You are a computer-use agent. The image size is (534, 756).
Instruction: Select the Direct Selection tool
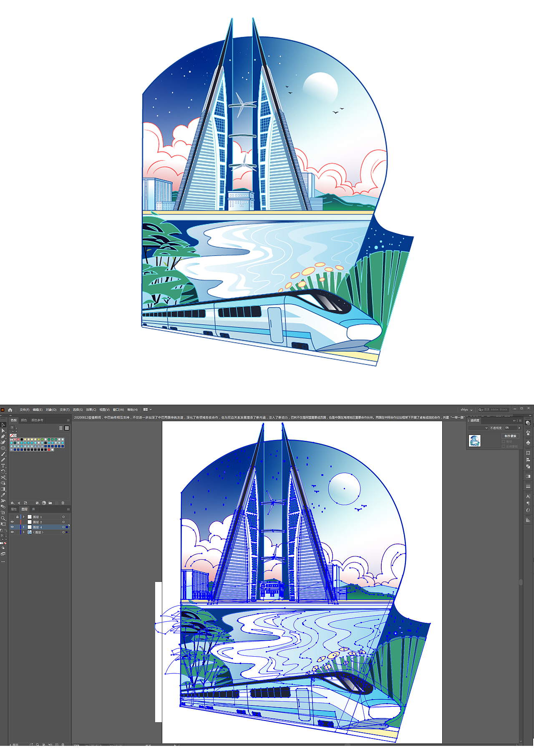point(3,431)
